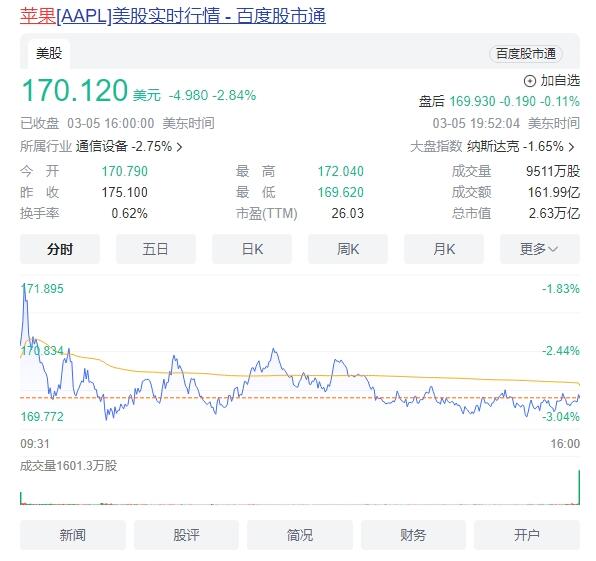Open the 财务 section button
This screenshot has width=596, height=561.
click(x=413, y=535)
